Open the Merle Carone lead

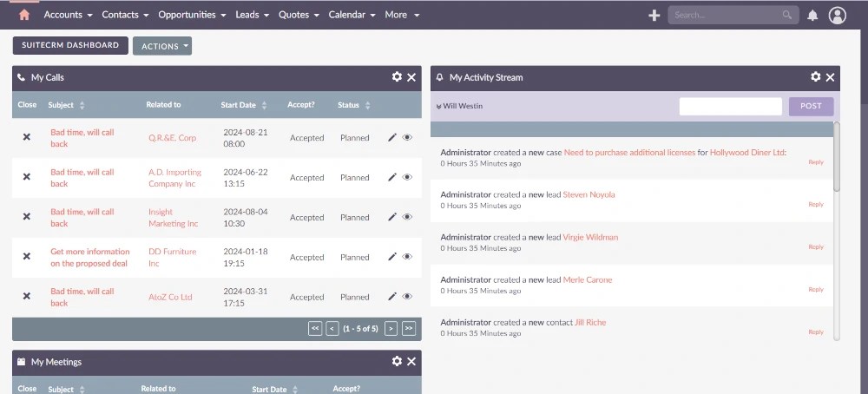tap(588, 280)
